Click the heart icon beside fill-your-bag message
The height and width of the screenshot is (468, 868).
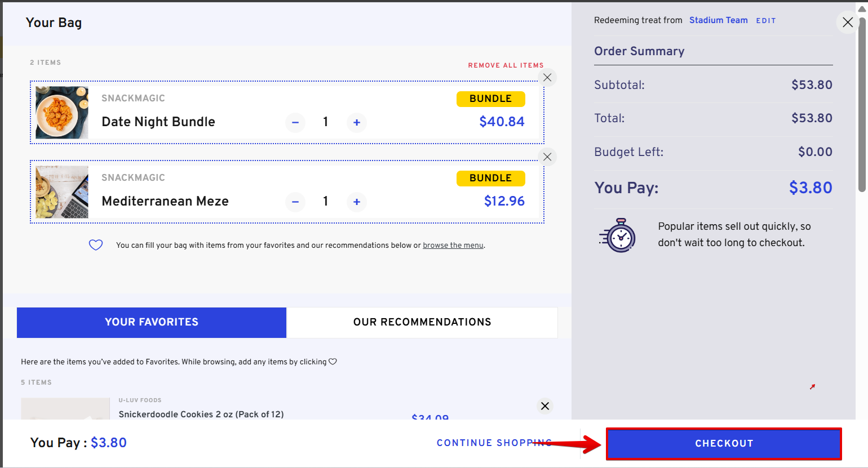click(x=96, y=245)
